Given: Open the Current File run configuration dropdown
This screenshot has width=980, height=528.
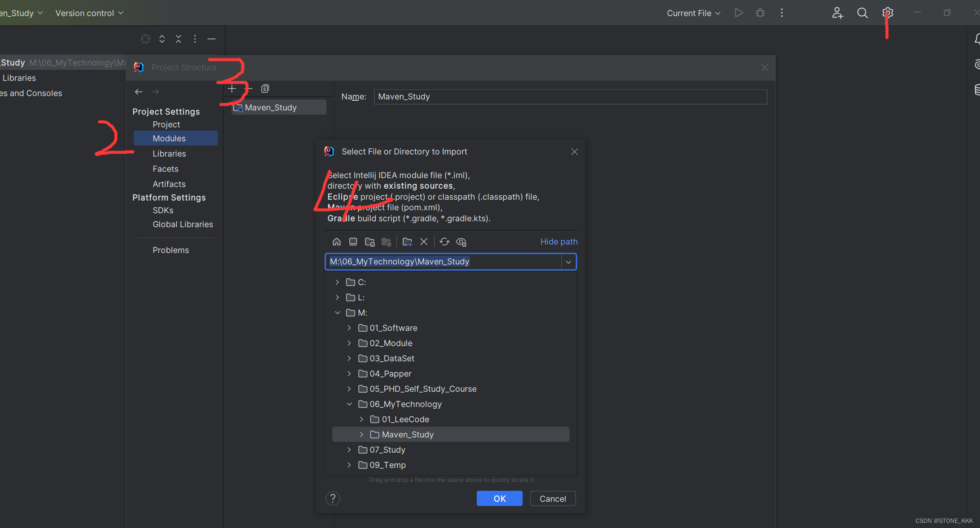Looking at the screenshot, I should coord(693,13).
